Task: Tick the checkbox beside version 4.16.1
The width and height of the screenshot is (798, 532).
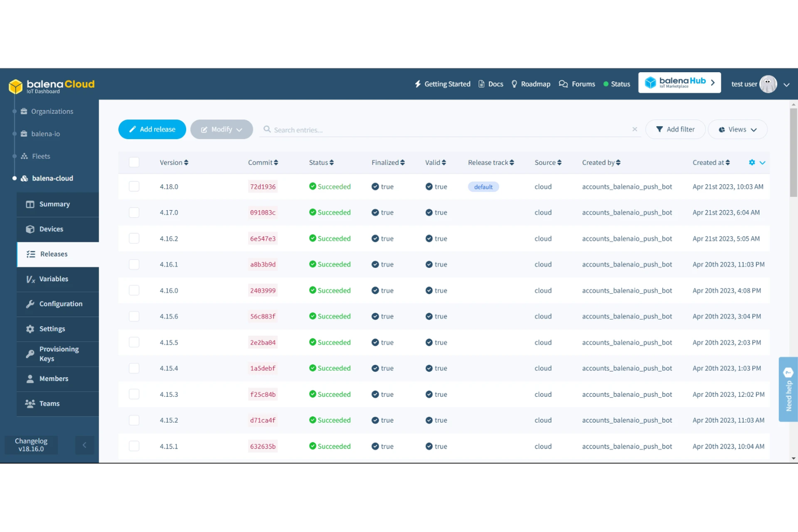Action: pos(134,264)
